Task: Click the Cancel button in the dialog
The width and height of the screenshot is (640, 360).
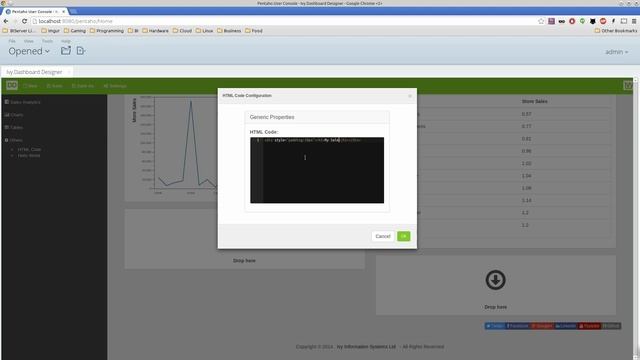Action: pyautogui.click(x=382, y=236)
